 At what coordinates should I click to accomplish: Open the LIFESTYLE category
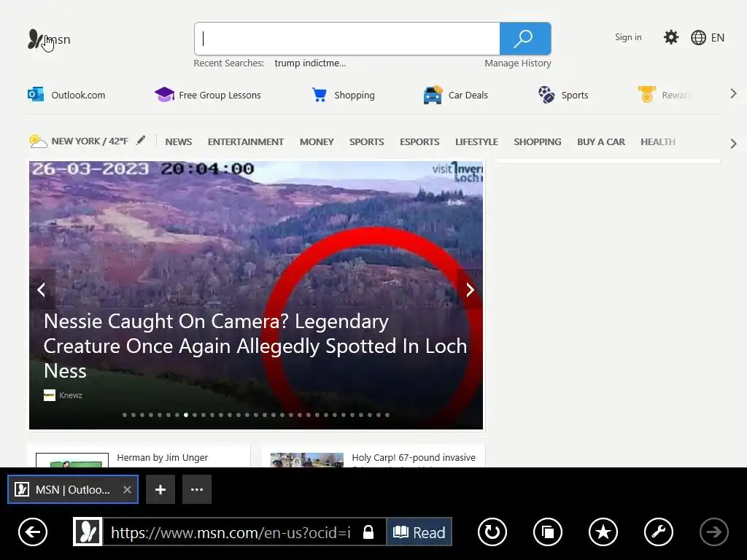[x=477, y=142]
